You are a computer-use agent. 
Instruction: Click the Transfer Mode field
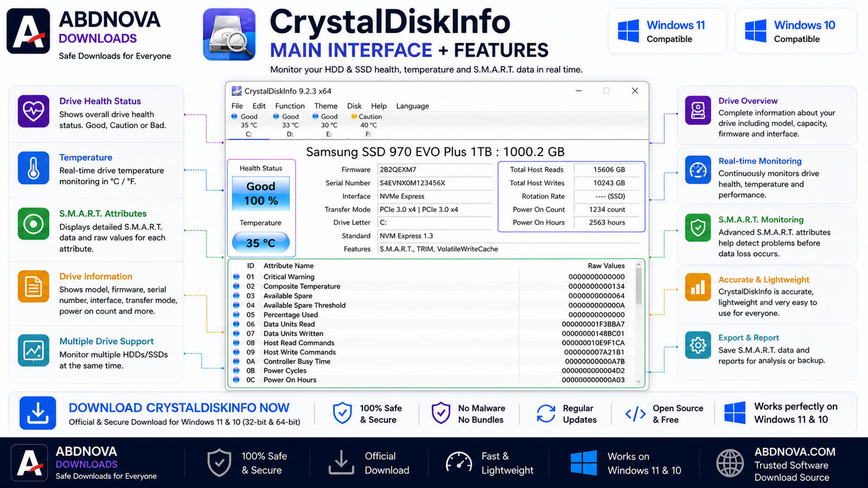435,209
